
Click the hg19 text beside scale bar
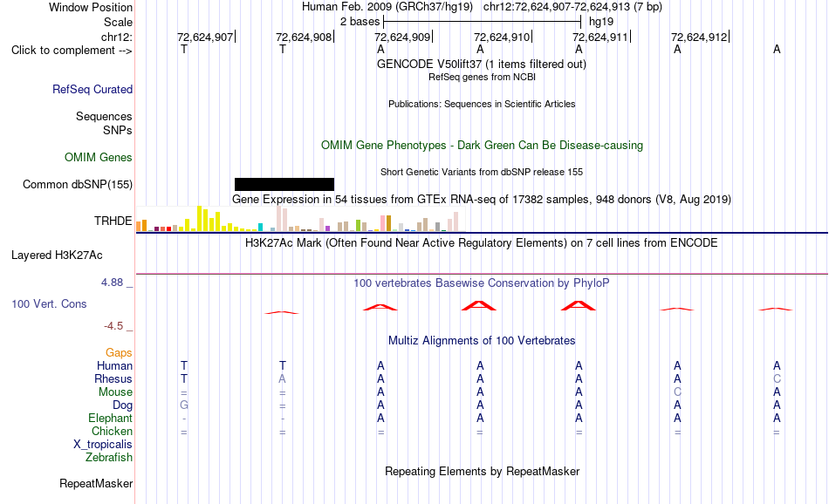coord(601,22)
